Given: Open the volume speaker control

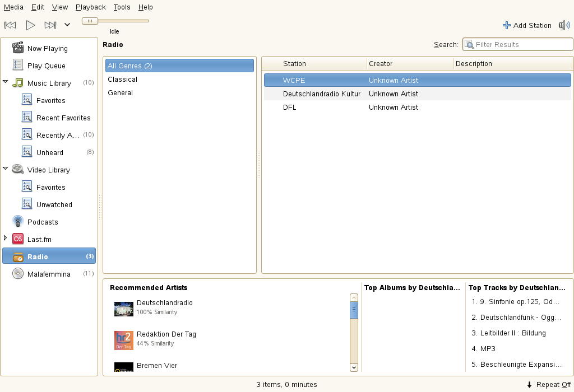Looking at the screenshot, I should point(564,25).
